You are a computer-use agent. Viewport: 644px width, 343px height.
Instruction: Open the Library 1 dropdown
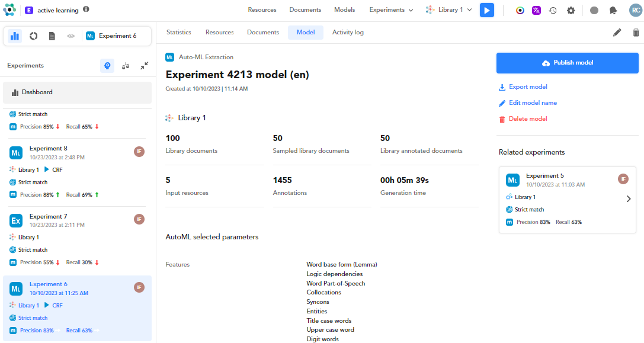click(449, 10)
